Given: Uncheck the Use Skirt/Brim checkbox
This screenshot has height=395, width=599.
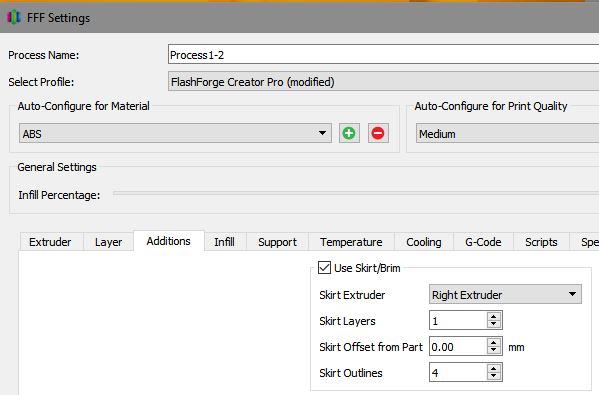Looking at the screenshot, I should click(324, 267).
